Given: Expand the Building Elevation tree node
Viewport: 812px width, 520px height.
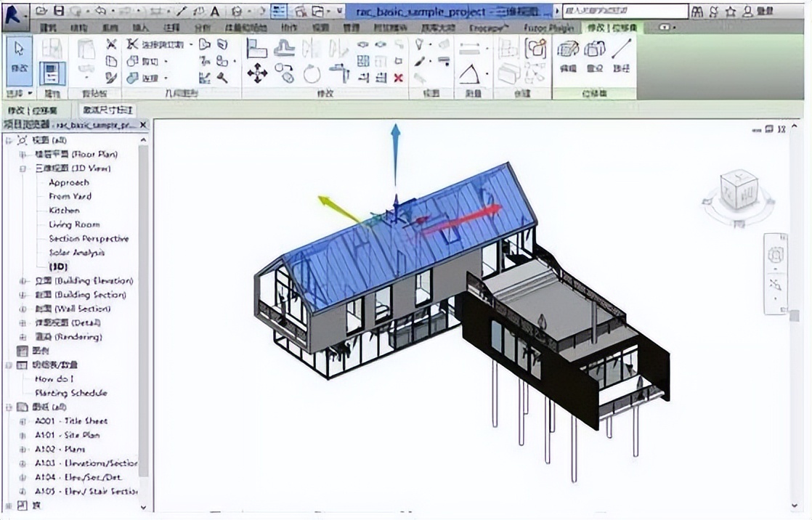Looking at the screenshot, I should [x=23, y=281].
